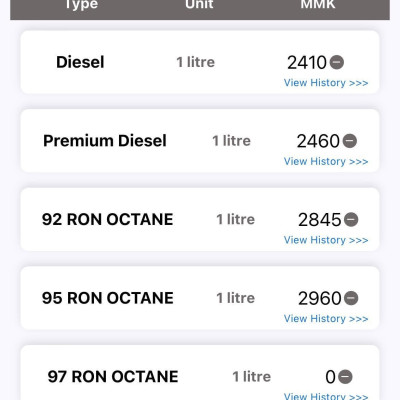Select the Diesel fuel type label
The width and height of the screenshot is (400, 400).
click(80, 62)
